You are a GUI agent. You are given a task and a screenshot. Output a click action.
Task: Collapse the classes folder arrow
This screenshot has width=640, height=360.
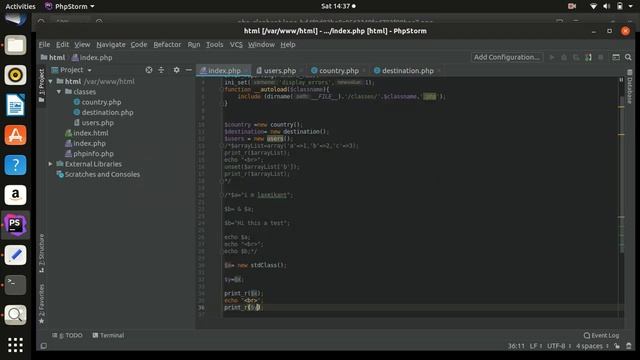(x=59, y=92)
